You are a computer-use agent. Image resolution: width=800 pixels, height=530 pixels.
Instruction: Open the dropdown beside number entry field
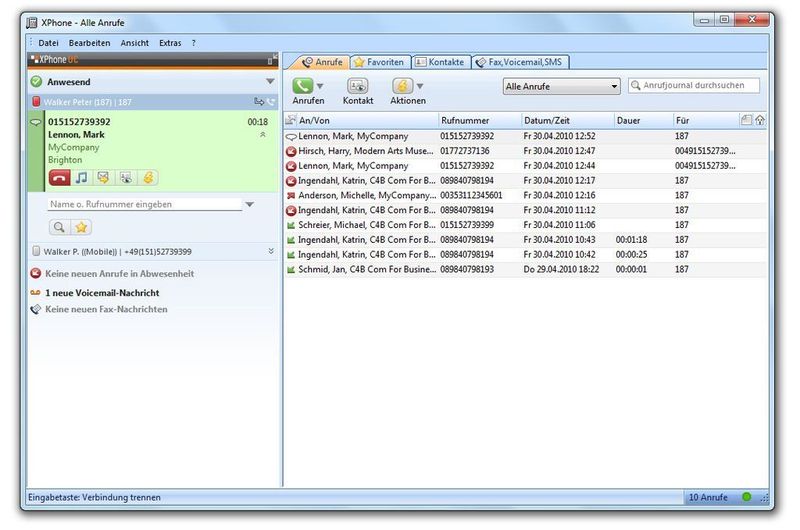point(249,204)
